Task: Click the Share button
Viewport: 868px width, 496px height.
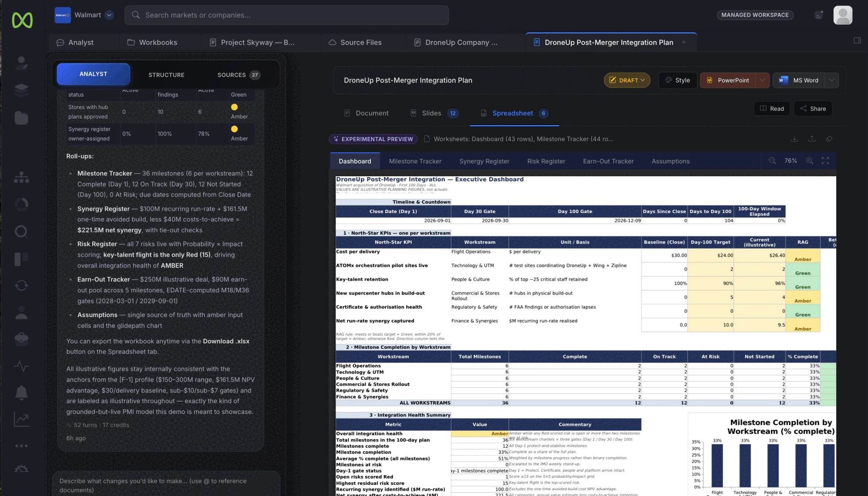Action: click(x=813, y=108)
